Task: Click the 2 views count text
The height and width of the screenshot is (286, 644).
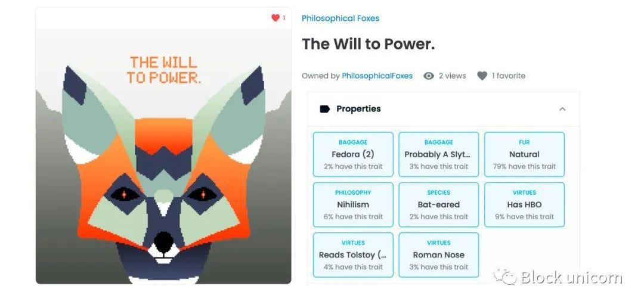Action: (452, 76)
